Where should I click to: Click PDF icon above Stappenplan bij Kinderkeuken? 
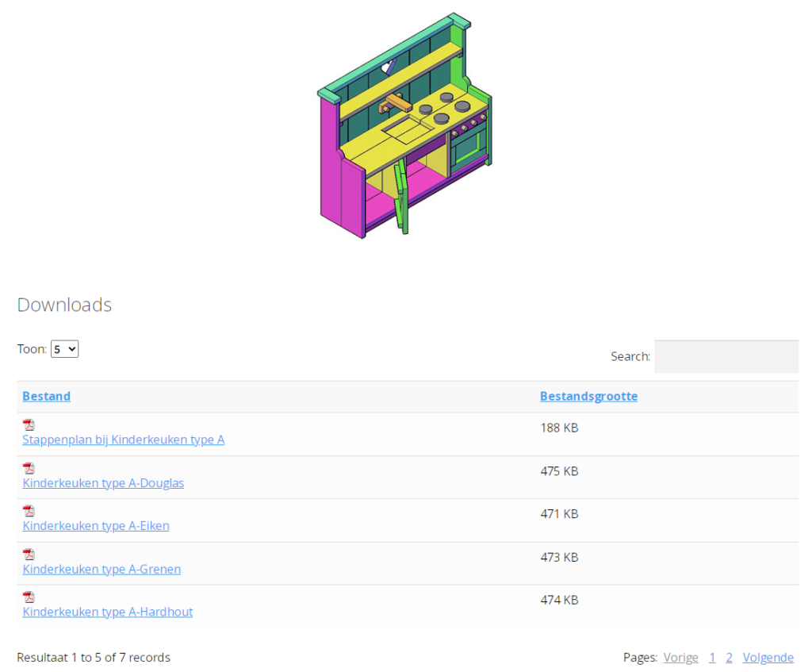tap(29, 425)
